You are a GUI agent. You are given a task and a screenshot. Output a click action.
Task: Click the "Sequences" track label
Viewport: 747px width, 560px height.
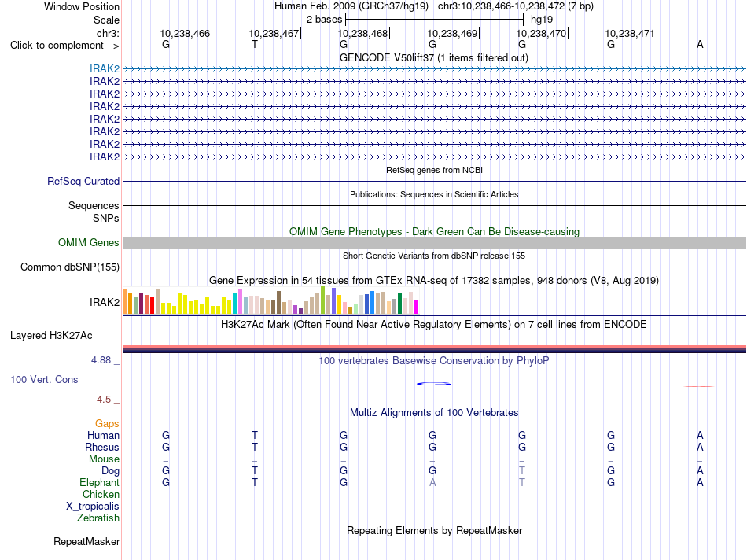[94, 205]
